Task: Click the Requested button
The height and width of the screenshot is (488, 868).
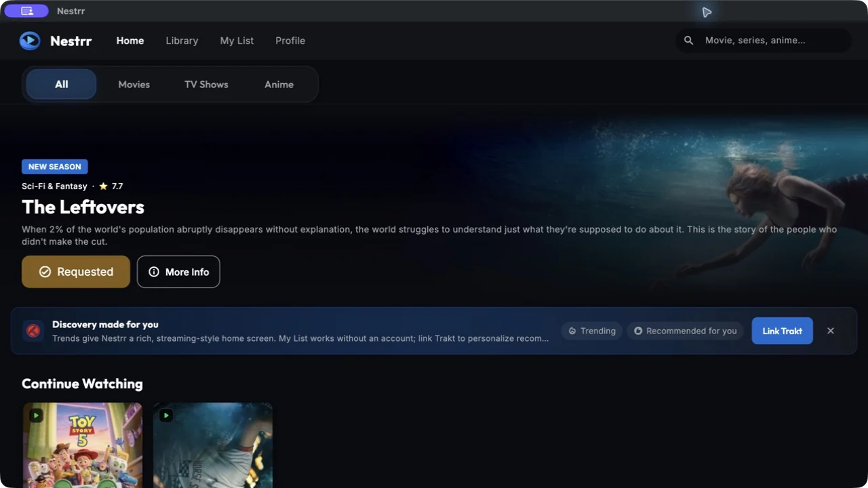Action: (x=76, y=272)
